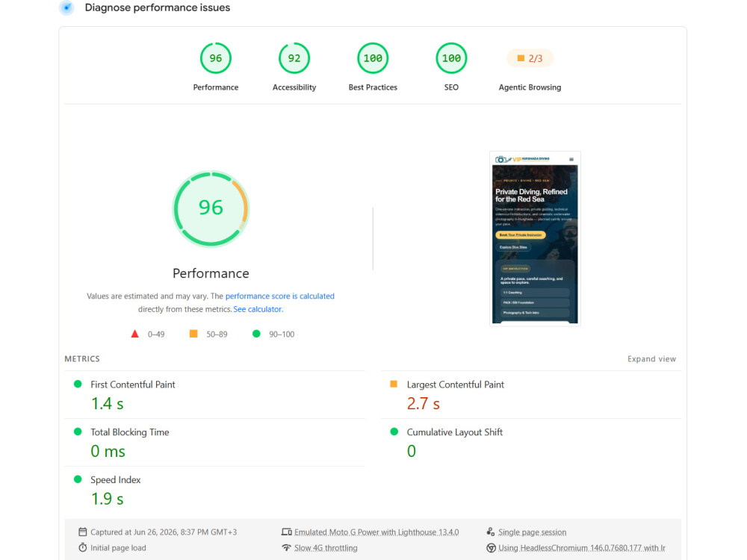Click the Diagnose performance issues heading
Image resolution: width=747 pixels, height=560 pixels.
(x=157, y=7)
